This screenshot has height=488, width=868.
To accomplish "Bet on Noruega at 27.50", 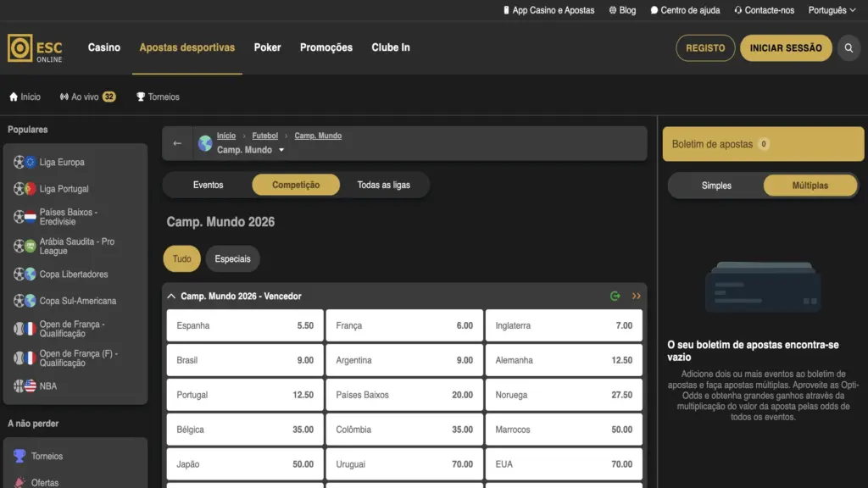I will click(564, 395).
